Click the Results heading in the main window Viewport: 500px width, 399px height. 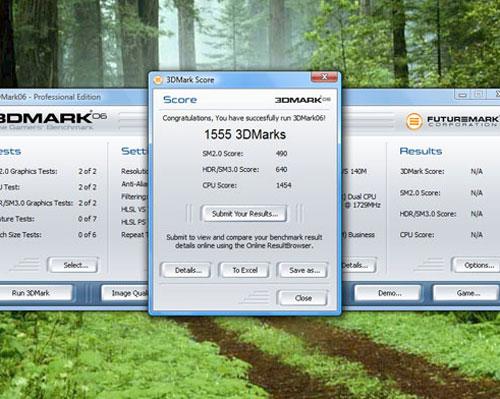pos(421,151)
